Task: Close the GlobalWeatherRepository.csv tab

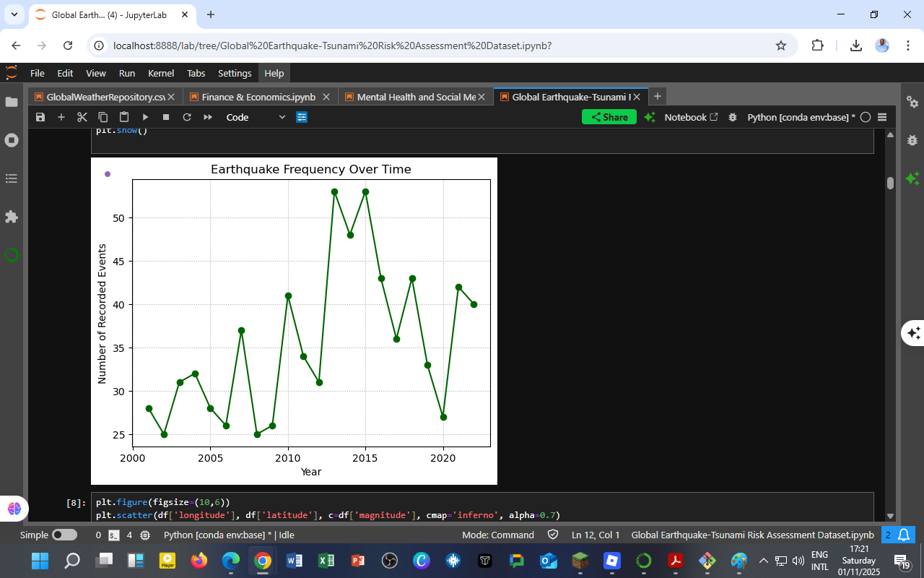Action: pos(171,97)
